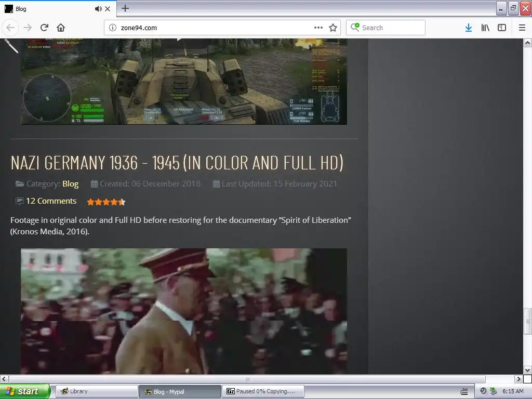Click the network tray icon
The height and width of the screenshot is (399, 532).
(494, 391)
